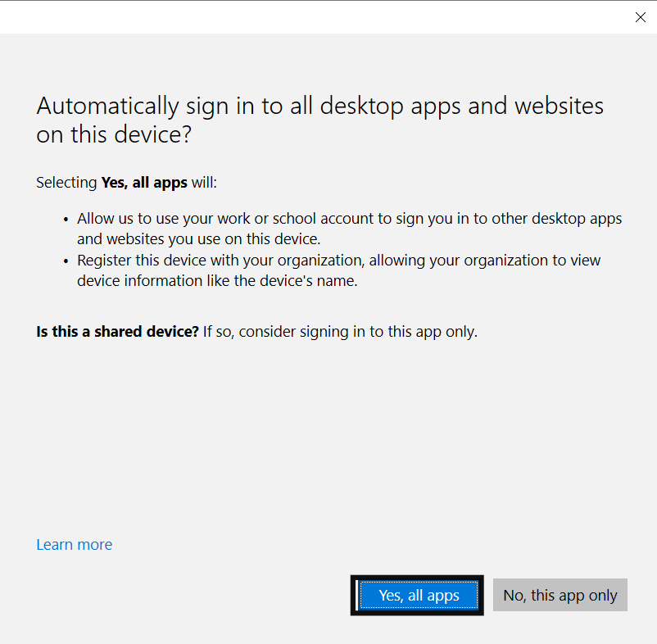The image size is (657, 644).
Task: Click the word 'will:' ending the intro sentence
Action: coord(204,182)
